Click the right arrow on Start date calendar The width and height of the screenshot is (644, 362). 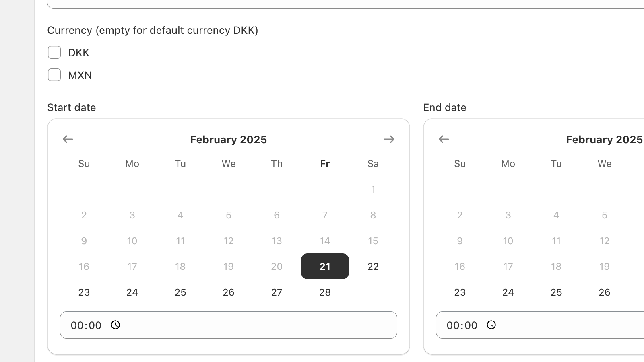point(389,139)
